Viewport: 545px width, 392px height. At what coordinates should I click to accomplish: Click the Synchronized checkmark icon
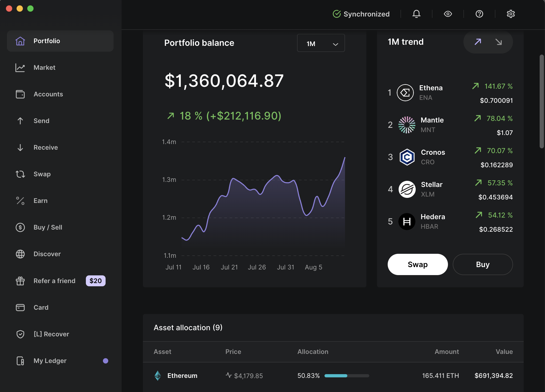coord(337,14)
